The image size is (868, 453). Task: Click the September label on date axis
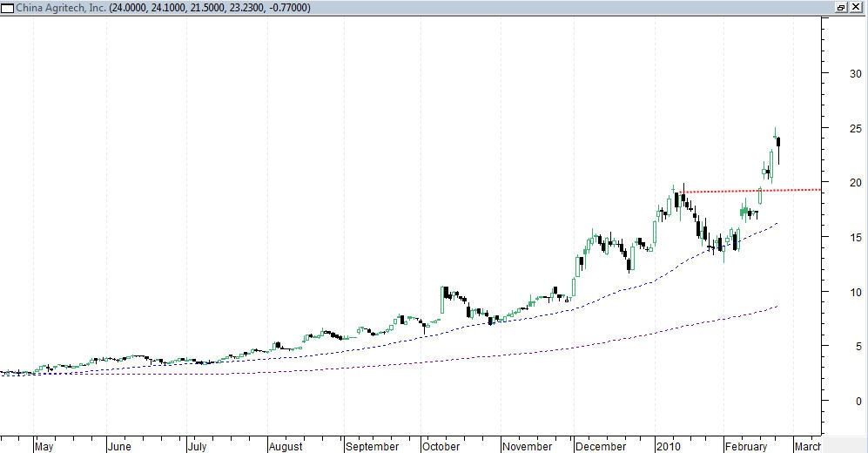click(x=372, y=446)
